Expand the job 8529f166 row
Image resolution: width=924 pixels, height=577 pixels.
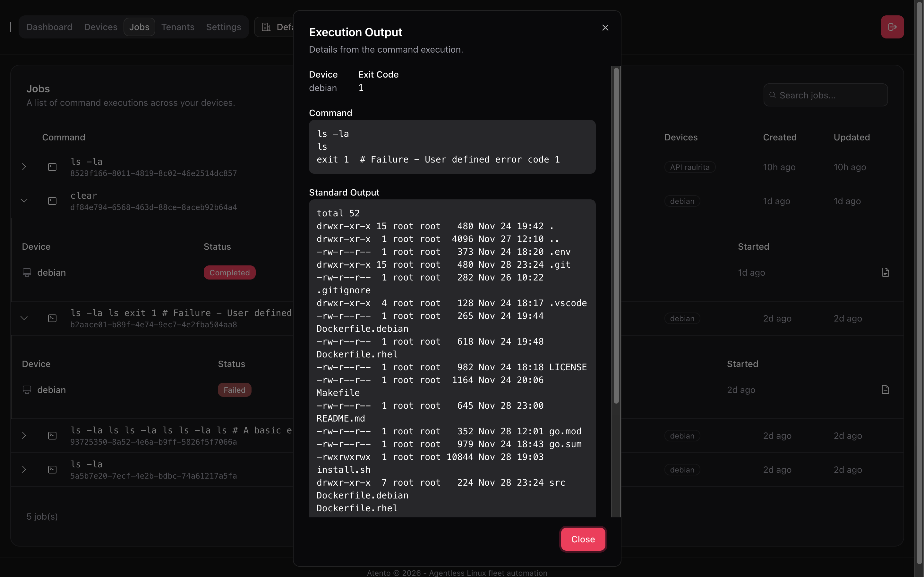pos(24,167)
